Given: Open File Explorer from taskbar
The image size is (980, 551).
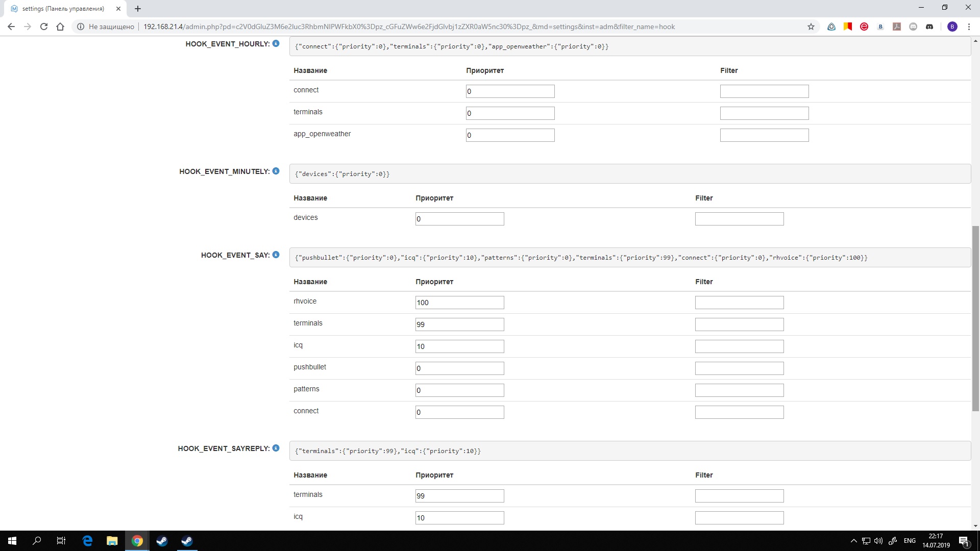Looking at the screenshot, I should point(112,541).
